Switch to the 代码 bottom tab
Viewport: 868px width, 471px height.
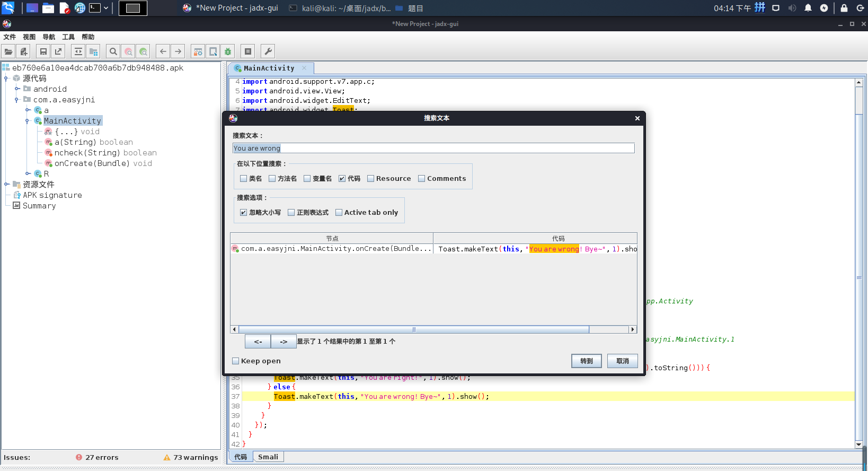[241, 457]
